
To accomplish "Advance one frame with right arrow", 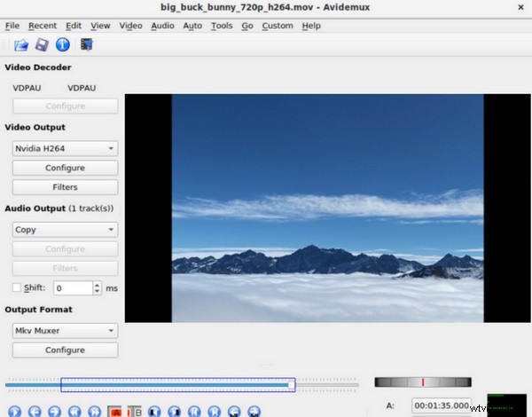I will (x=55, y=412).
